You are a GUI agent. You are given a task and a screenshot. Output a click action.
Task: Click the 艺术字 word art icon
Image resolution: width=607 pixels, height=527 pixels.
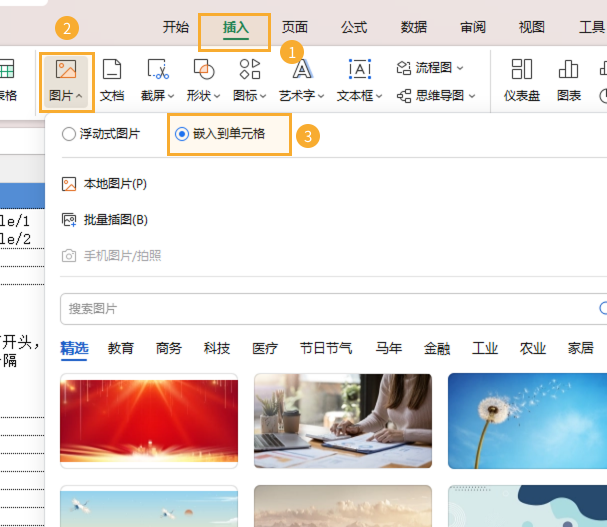click(x=302, y=70)
